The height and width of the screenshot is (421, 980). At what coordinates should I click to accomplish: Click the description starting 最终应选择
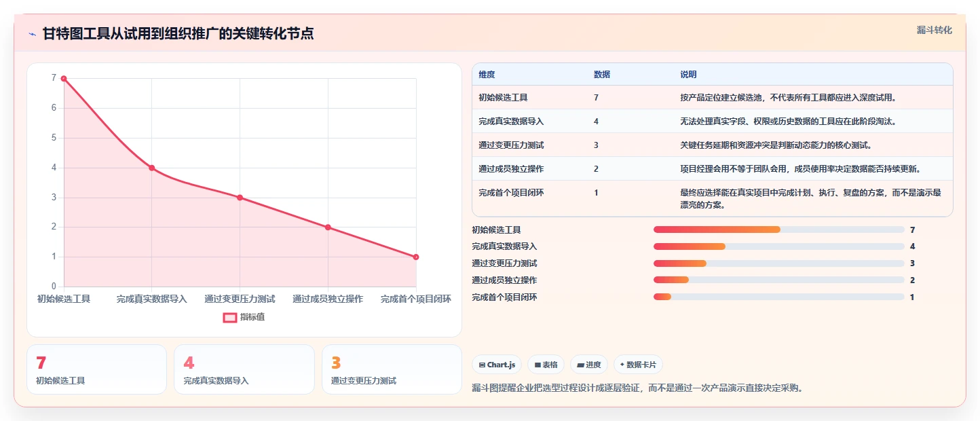(x=811, y=198)
